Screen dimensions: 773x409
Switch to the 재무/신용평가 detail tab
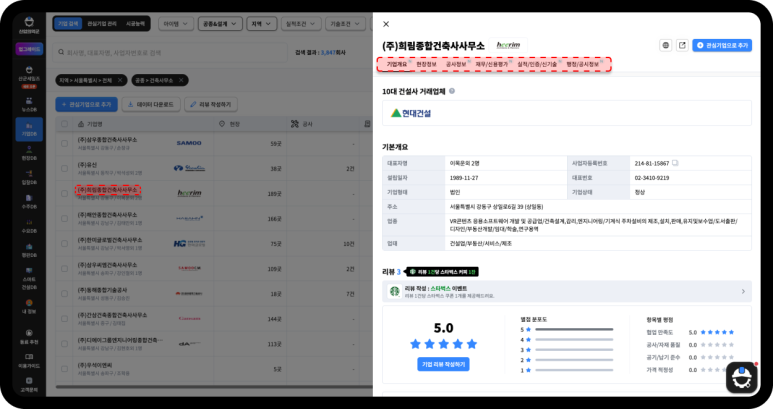492,64
